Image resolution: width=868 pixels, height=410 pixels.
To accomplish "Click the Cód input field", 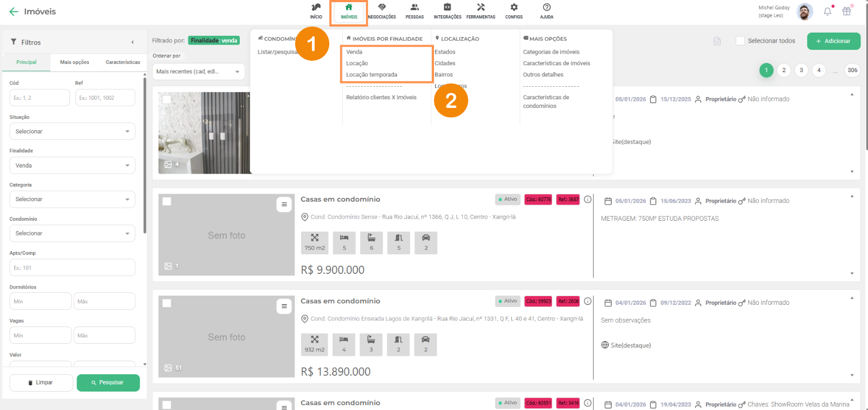I will (x=40, y=98).
